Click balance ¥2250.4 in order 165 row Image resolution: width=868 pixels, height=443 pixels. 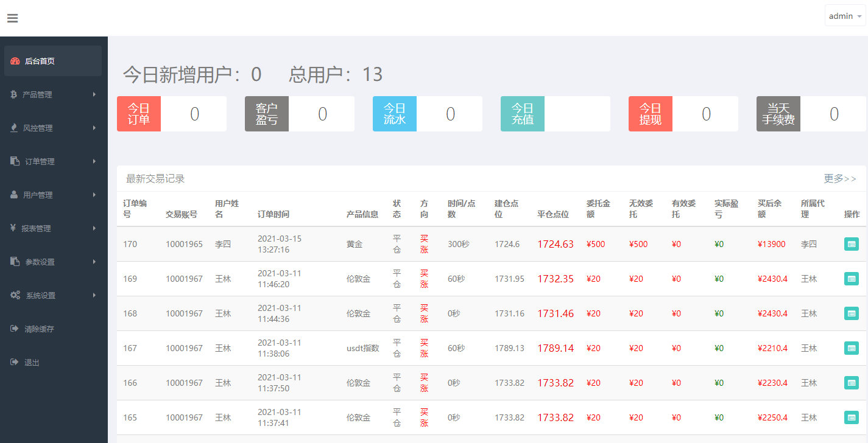tap(773, 417)
